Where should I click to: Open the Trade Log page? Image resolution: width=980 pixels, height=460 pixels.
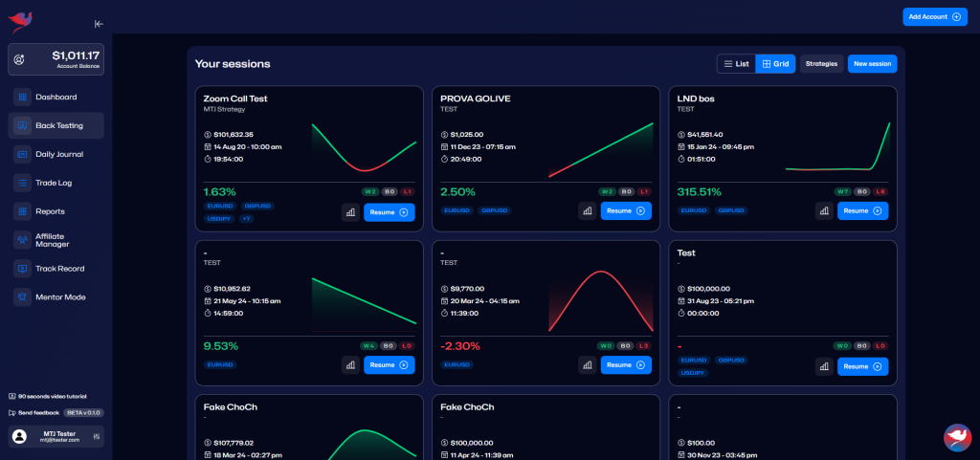coord(54,183)
